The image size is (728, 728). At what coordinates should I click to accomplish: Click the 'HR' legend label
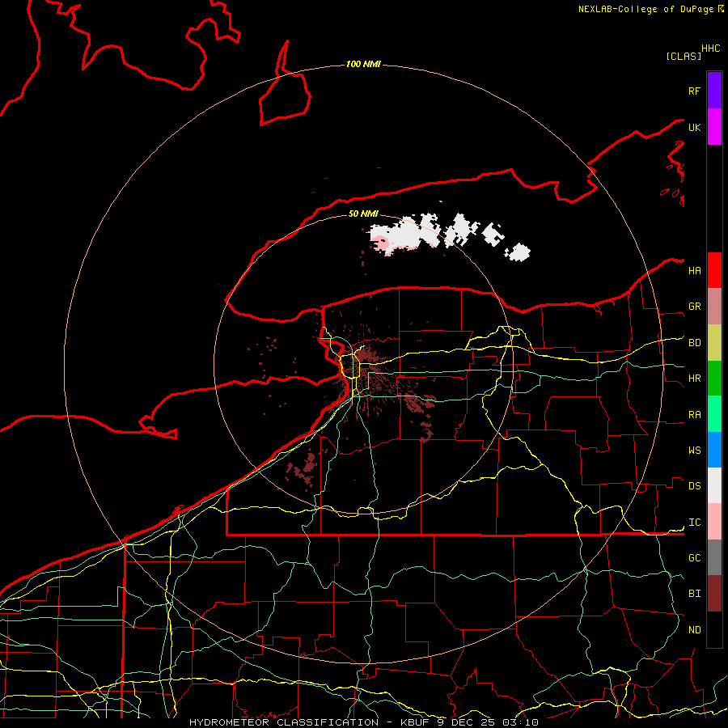695,379
